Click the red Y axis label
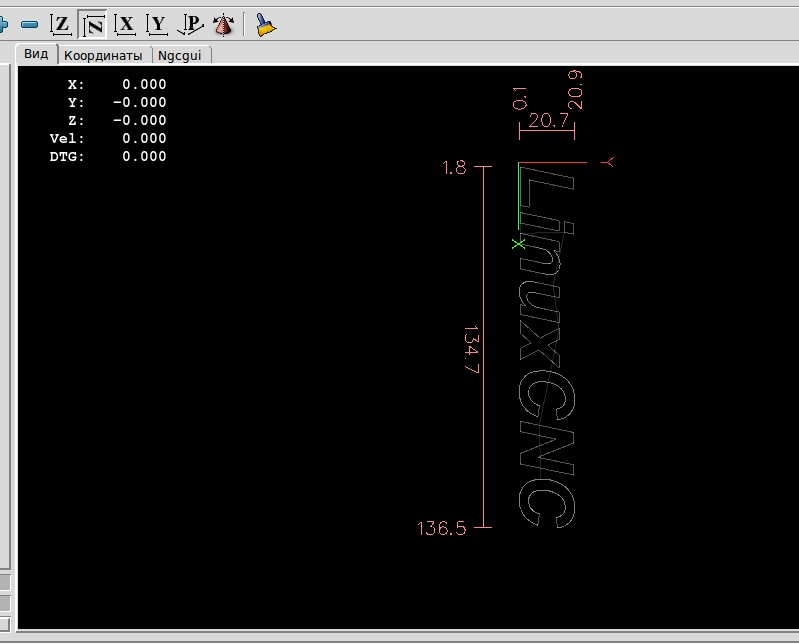 pyautogui.click(x=608, y=162)
